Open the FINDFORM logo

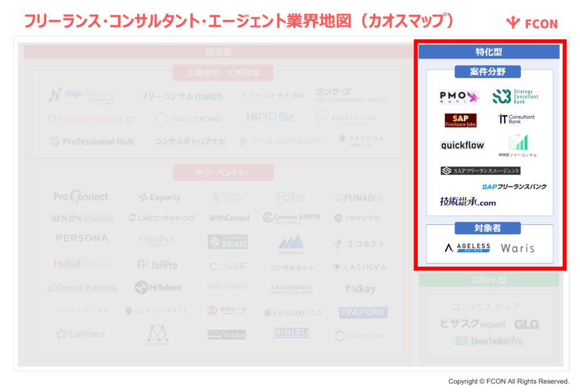pos(363,313)
